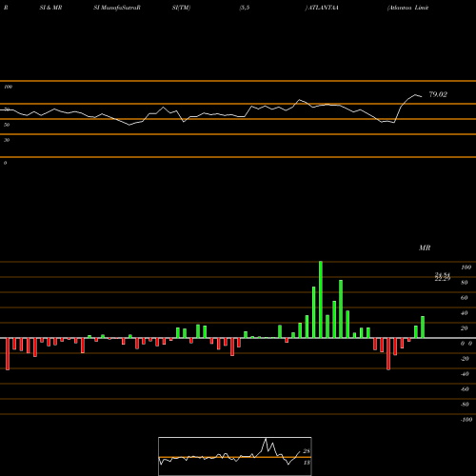Click the first red bar at chart's left edge
476x476 pixels.
[x=8, y=354]
